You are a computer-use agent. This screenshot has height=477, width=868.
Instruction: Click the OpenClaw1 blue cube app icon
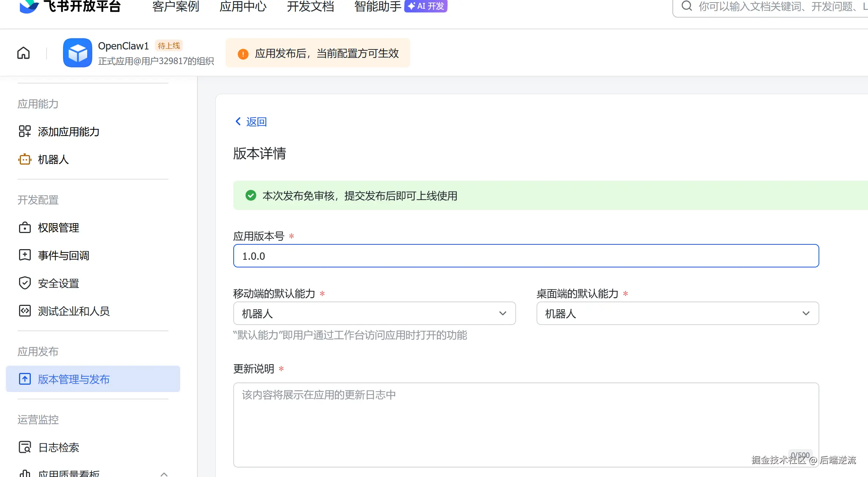click(77, 53)
